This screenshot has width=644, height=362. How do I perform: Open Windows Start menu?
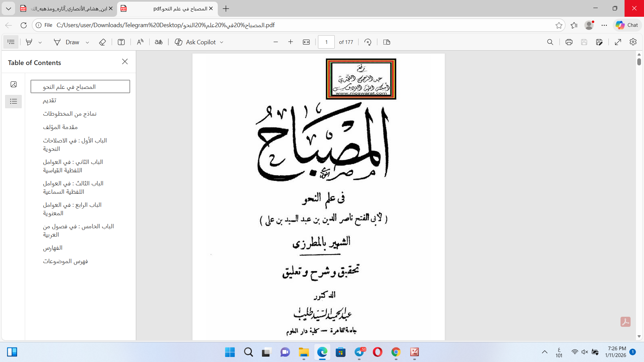click(x=230, y=352)
